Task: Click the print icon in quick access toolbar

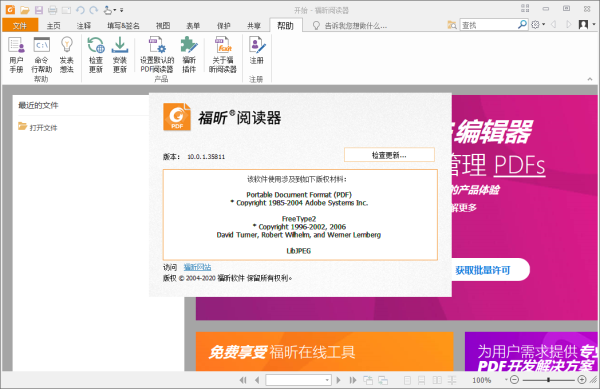Action: coord(52,10)
